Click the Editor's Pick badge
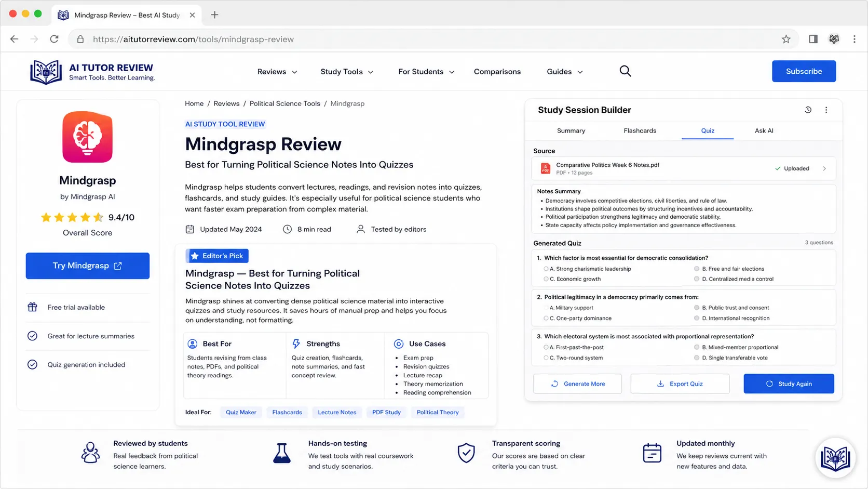868x489 pixels. coord(217,256)
